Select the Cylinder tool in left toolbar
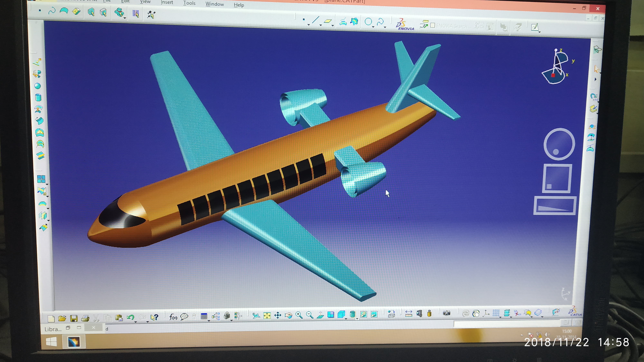644x362 pixels. click(38, 98)
